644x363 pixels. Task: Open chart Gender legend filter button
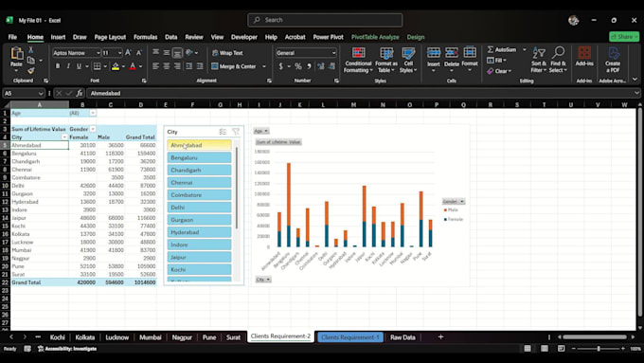click(x=454, y=202)
